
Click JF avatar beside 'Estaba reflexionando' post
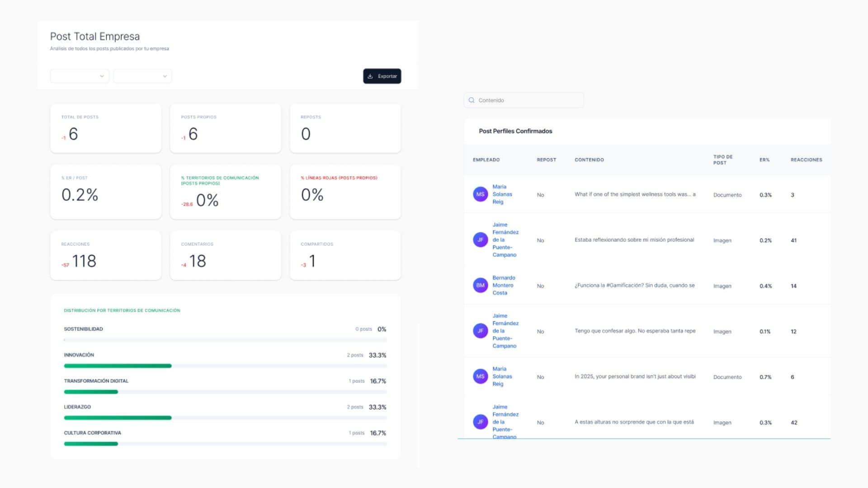click(480, 240)
